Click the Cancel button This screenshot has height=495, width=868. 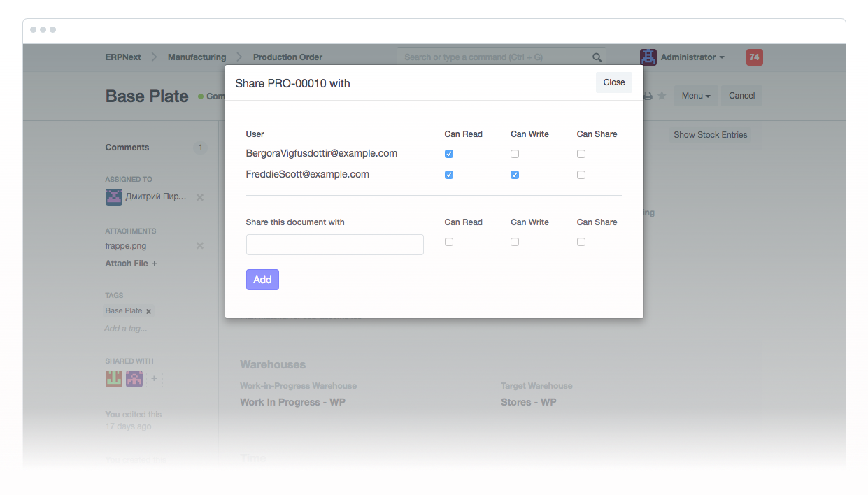coord(742,96)
